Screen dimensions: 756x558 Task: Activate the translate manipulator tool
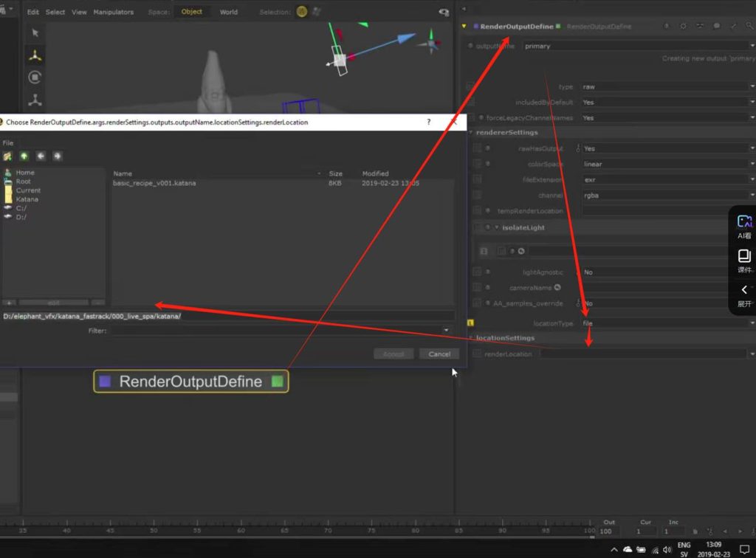tap(35, 55)
